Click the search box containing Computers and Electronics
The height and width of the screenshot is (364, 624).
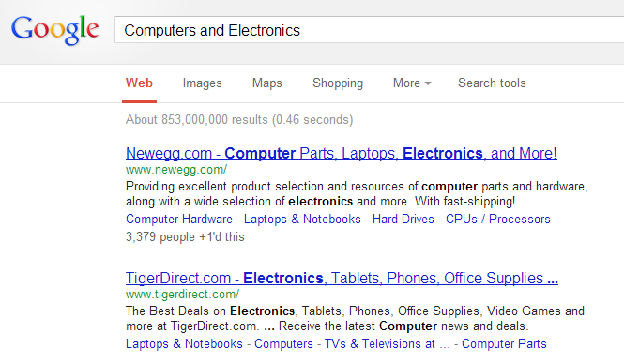[370, 30]
